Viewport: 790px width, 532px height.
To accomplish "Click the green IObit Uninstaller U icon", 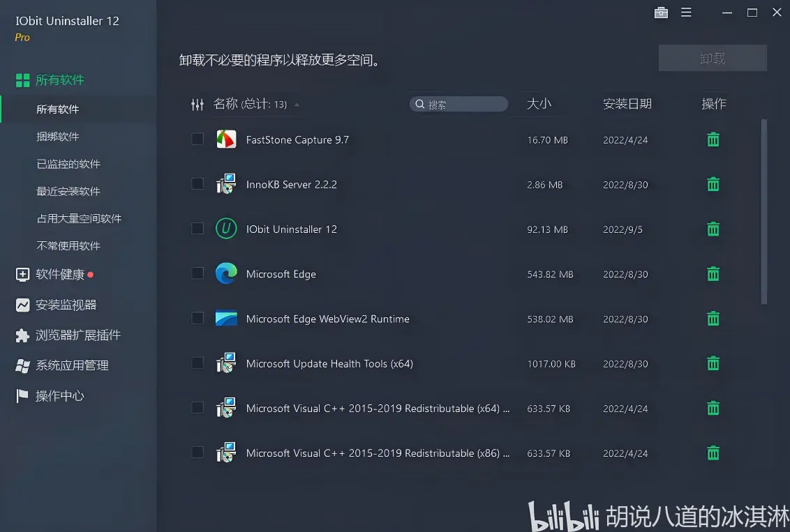I will click(x=226, y=229).
